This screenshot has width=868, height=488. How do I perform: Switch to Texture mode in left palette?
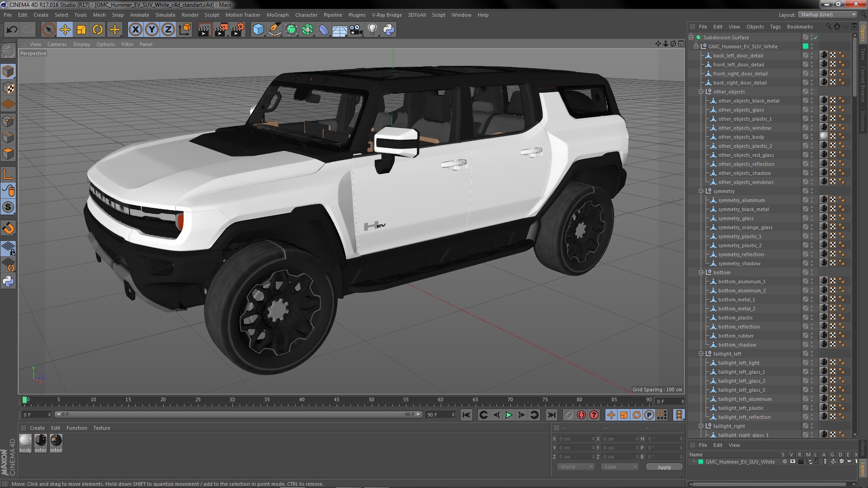pyautogui.click(x=8, y=88)
